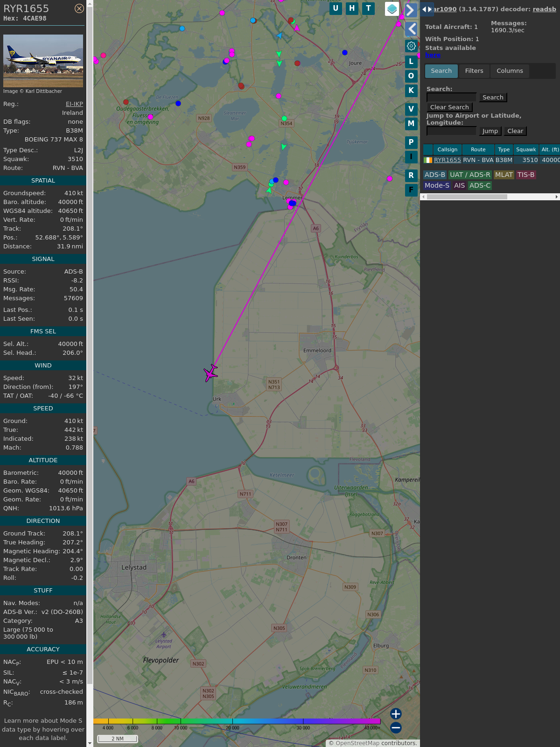Toggle sidebar with double-arrow button
This screenshot has height=747, width=560.
pyautogui.click(x=427, y=9)
